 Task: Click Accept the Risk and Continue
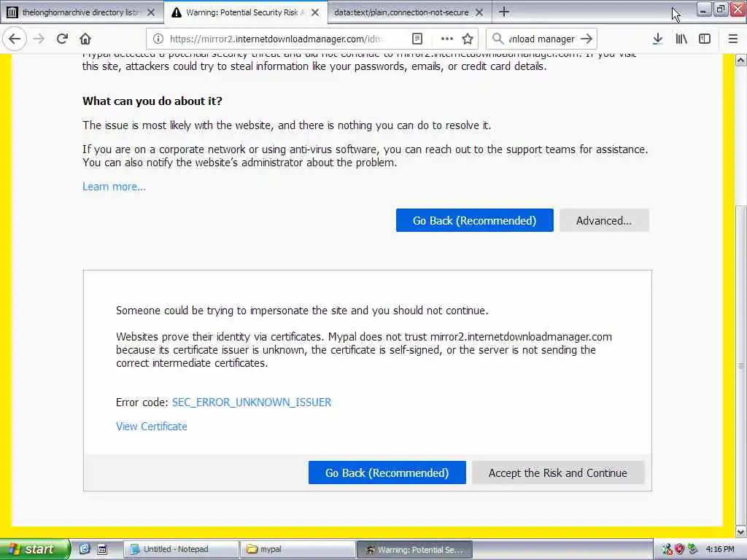coord(558,472)
